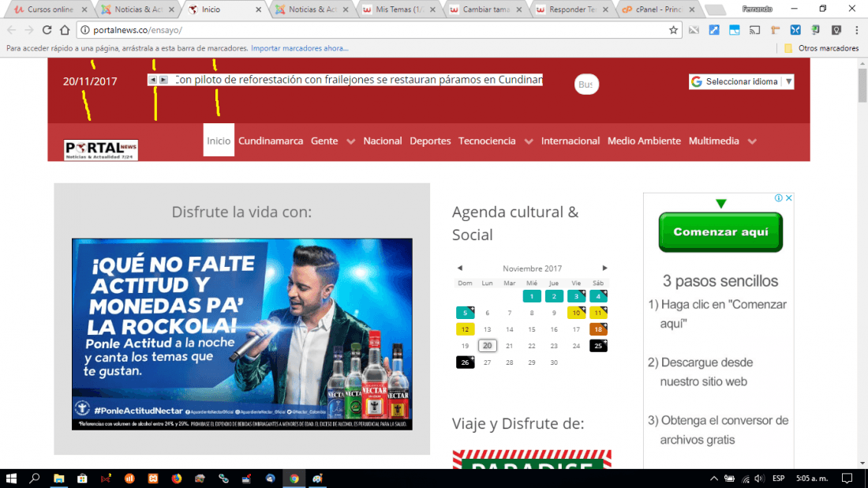The width and height of the screenshot is (868, 488).
Task: Open Windows taskbar search
Action: point(34,478)
